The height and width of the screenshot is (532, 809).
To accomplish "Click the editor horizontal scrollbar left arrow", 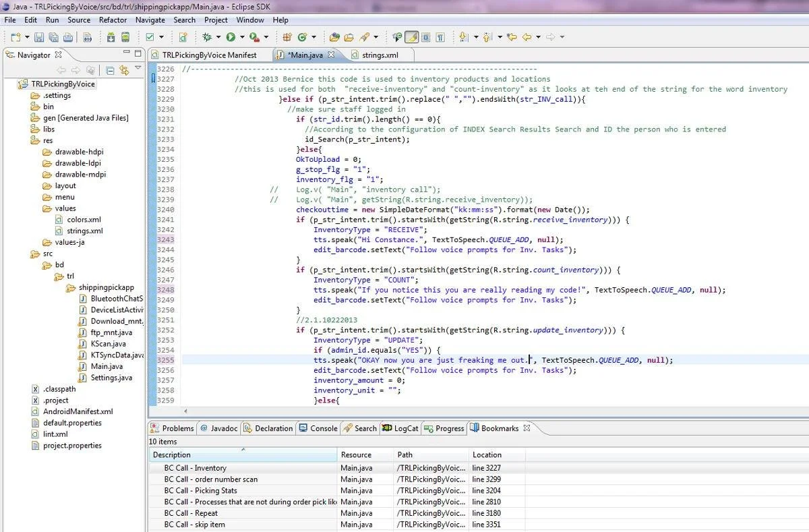I will (186, 411).
